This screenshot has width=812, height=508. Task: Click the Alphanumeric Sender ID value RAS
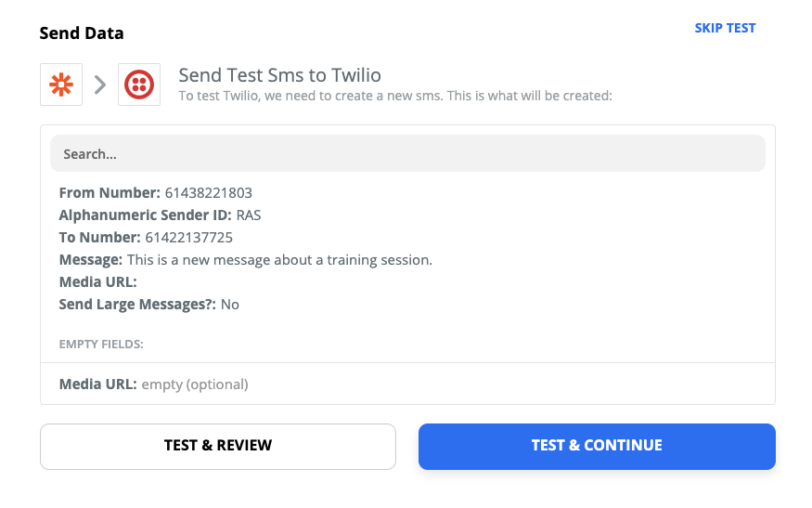point(250,215)
